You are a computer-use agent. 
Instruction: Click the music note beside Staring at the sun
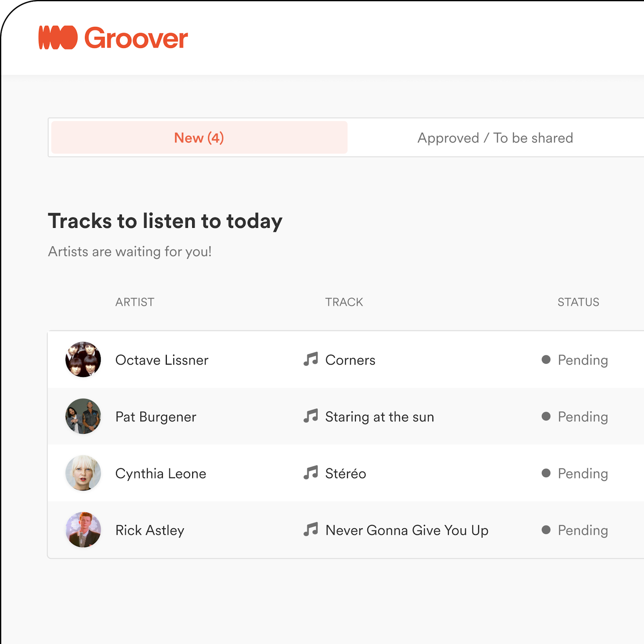[x=311, y=416]
